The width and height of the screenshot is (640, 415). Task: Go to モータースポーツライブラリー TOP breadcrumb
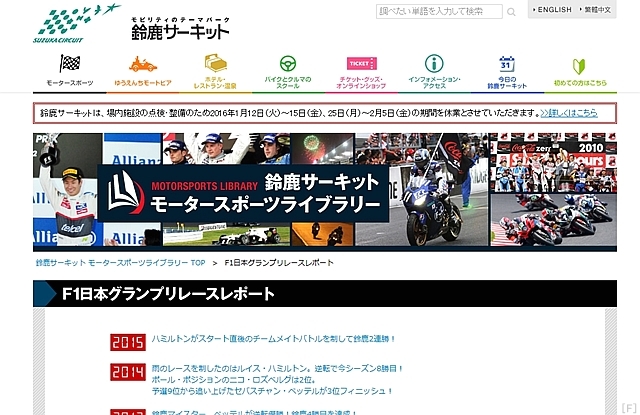point(120,263)
